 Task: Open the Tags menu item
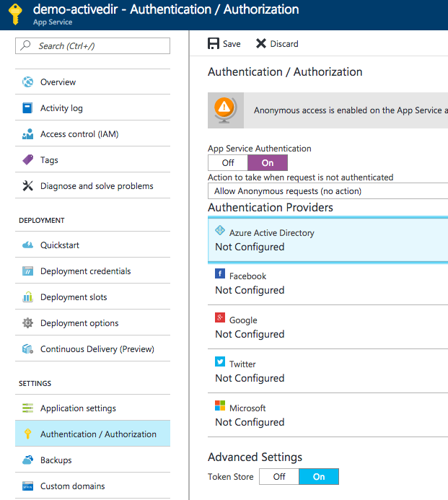(92, 159)
